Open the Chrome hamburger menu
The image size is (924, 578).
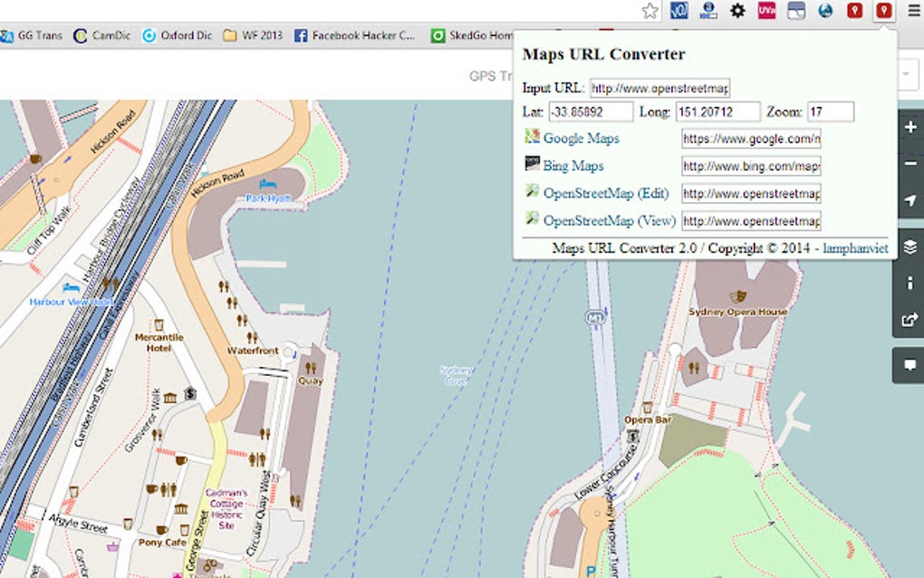coord(915,12)
